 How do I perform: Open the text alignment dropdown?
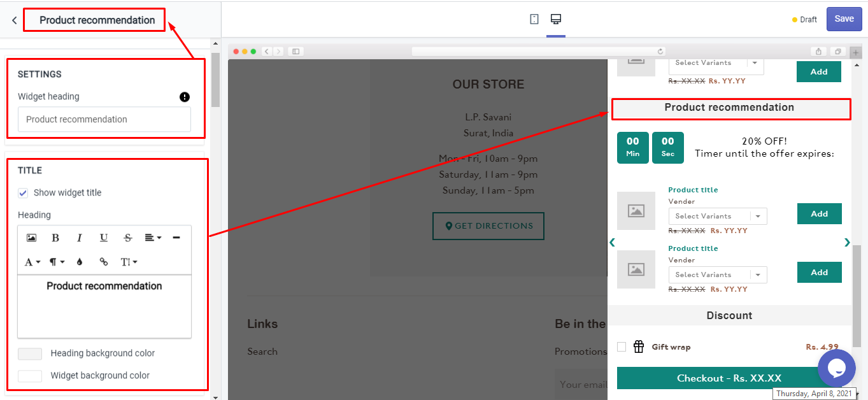153,238
